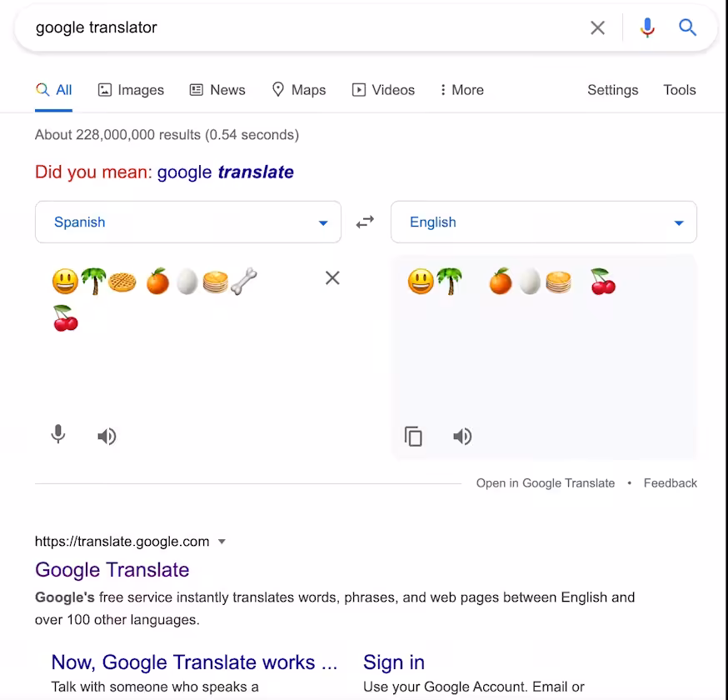Image resolution: width=728 pixels, height=700 pixels.
Task: Clear the search box text
Action: pos(597,27)
